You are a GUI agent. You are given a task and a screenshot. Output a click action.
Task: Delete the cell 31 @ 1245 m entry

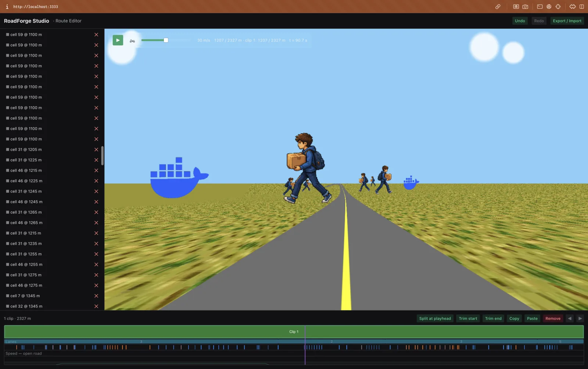click(96, 191)
